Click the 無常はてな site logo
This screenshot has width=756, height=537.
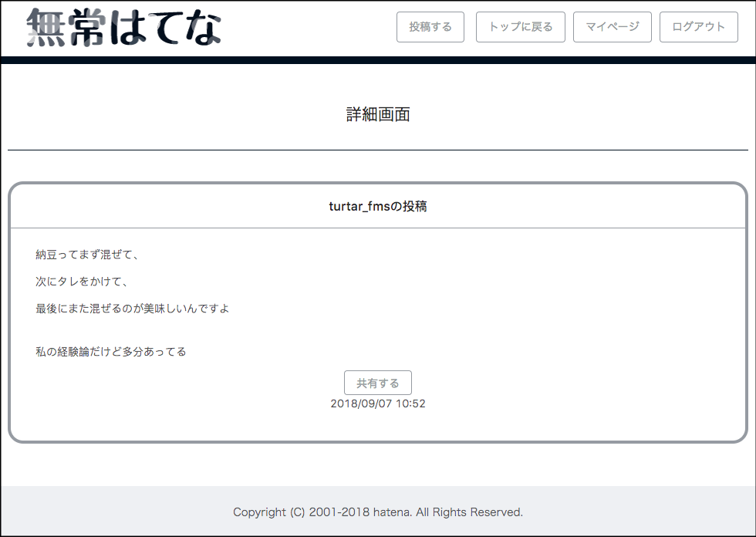[124, 28]
